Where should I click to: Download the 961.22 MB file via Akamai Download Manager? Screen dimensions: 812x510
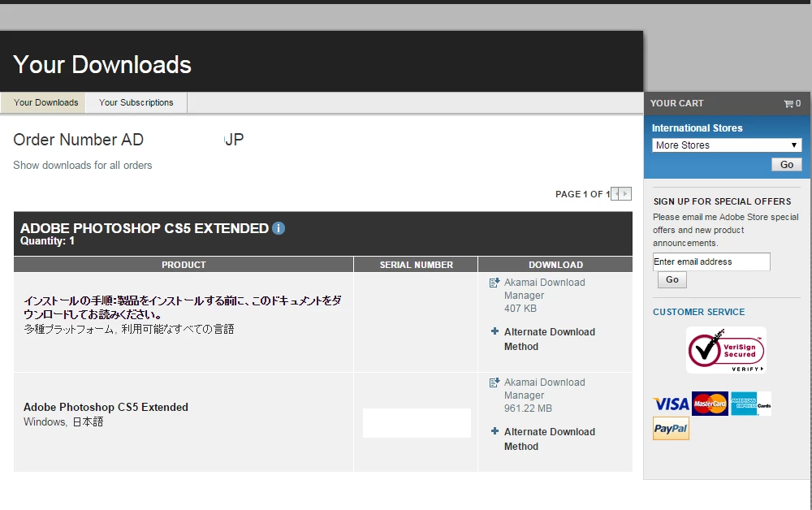545,389
